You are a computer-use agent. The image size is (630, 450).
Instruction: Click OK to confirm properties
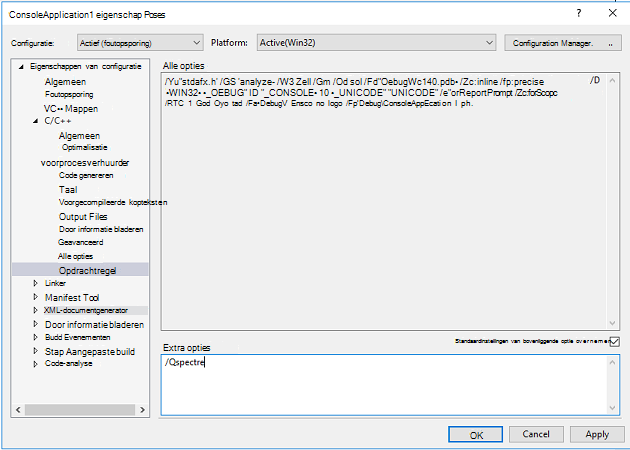click(x=476, y=435)
